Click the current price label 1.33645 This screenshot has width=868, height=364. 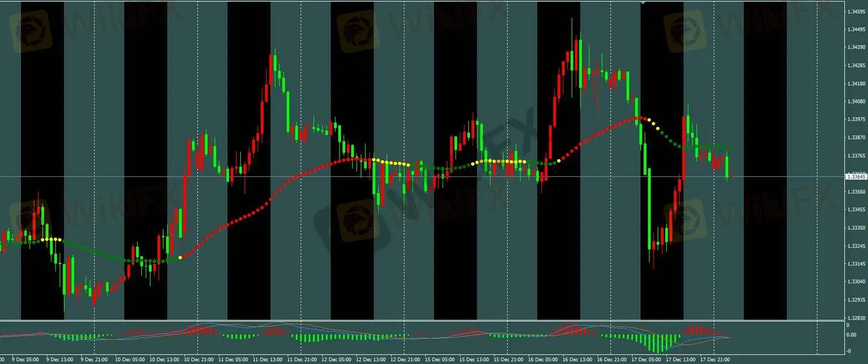856,176
